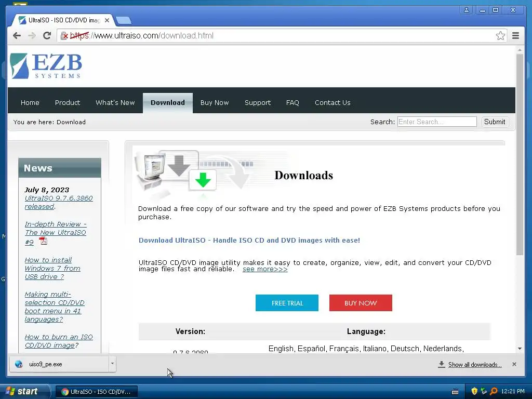Click the You are here: Download breadcrumb
This screenshot has width=532, height=399.
click(x=49, y=122)
